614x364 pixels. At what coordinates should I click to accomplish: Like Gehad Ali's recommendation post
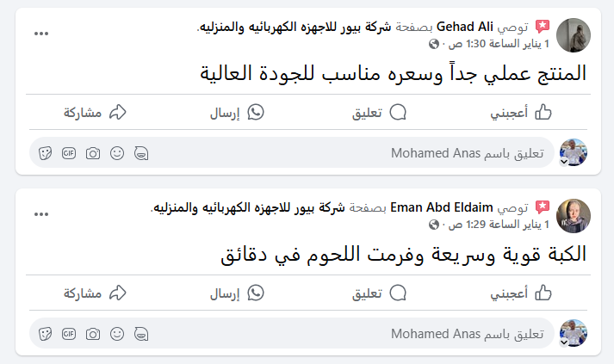click(x=521, y=113)
